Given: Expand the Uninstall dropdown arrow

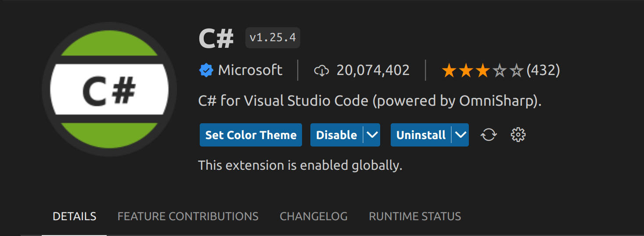Looking at the screenshot, I should 461,135.
